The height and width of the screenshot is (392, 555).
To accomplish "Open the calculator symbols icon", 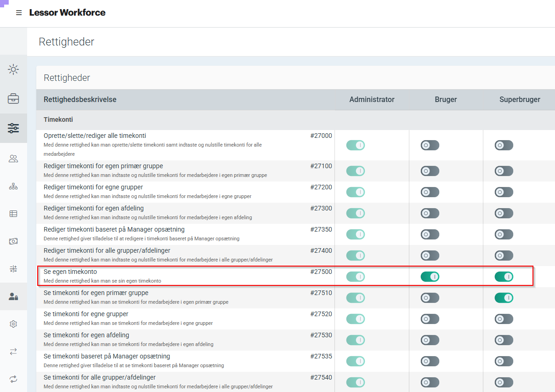I will pyautogui.click(x=13, y=269).
